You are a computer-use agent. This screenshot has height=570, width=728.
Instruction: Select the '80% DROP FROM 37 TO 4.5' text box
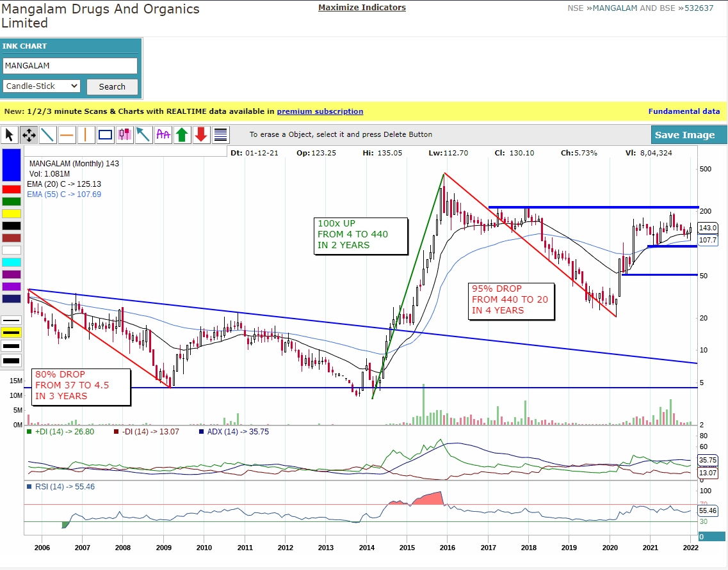click(81, 387)
